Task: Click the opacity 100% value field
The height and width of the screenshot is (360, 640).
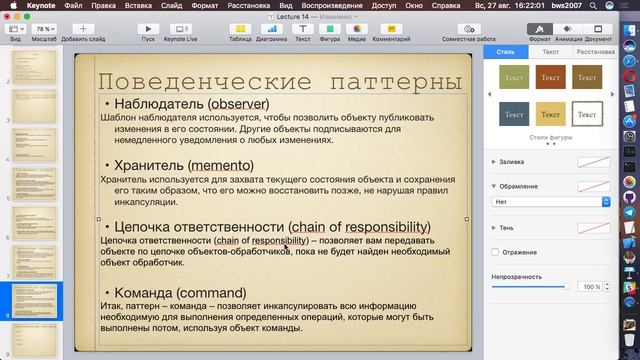Action: (x=590, y=287)
